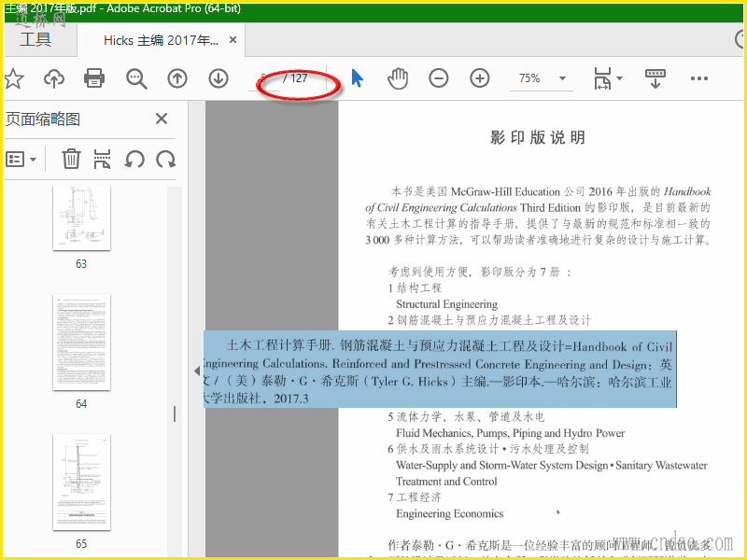Viewport: 747px width, 560px height.
Task: Select page 63 thumbnail
Action: [x=81, y=218]
